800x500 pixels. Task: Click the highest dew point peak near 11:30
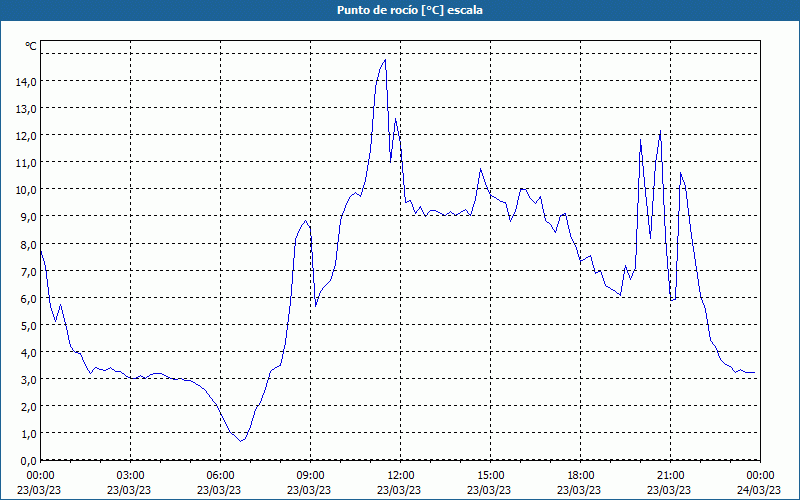(385, 60)
